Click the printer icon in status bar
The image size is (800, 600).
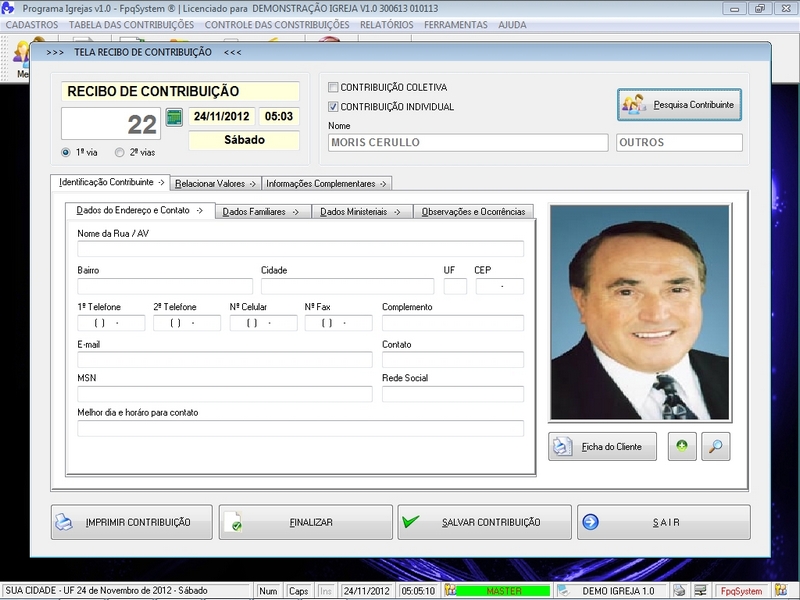[x=680, y=591]
